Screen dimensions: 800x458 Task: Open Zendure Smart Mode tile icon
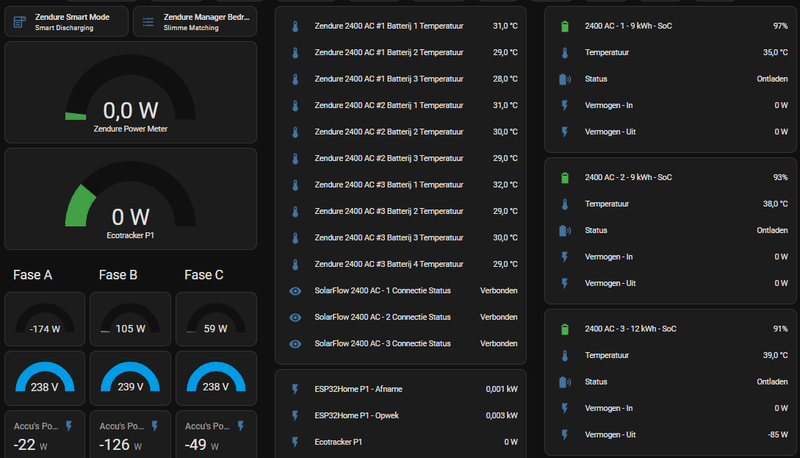tap(19, 22)
